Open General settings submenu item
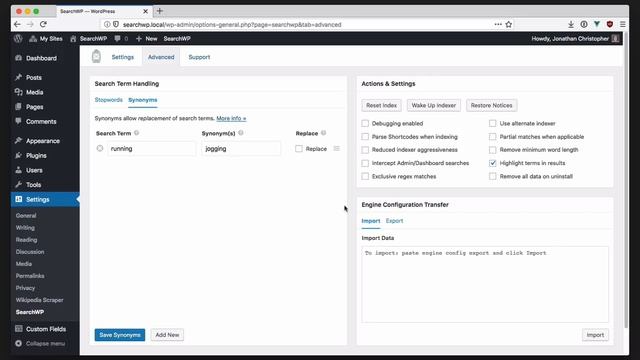The height and width of the screenshot is (360, 640). click(26, 216)
